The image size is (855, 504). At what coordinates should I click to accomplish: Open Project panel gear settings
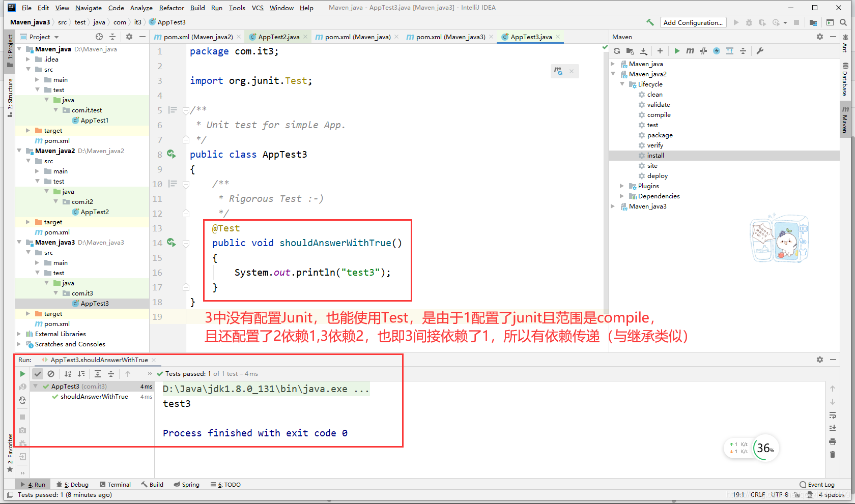coord(129,37)
